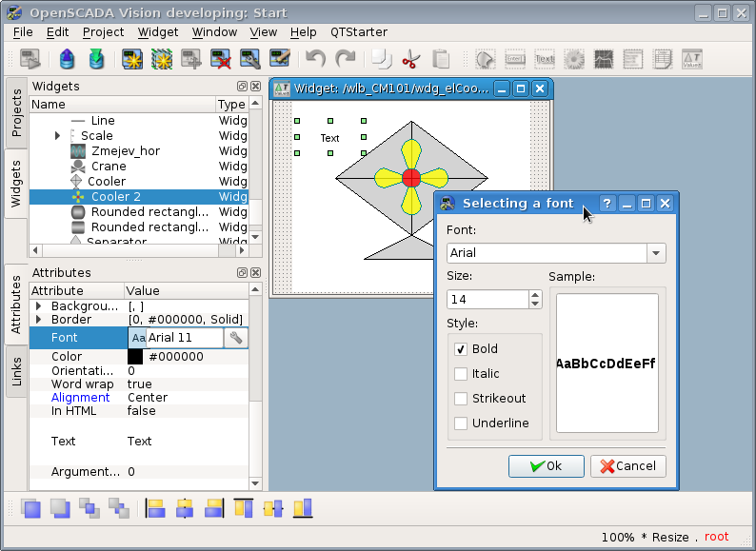The height and width of the screenshot is (551, 756).
Task: Click the wrench font edit button
Action: coord(236,338)
